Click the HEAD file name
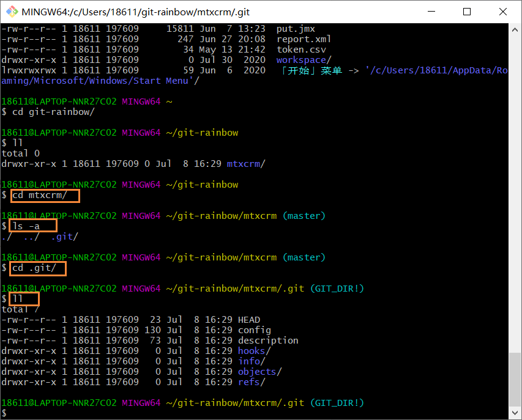 249,320
